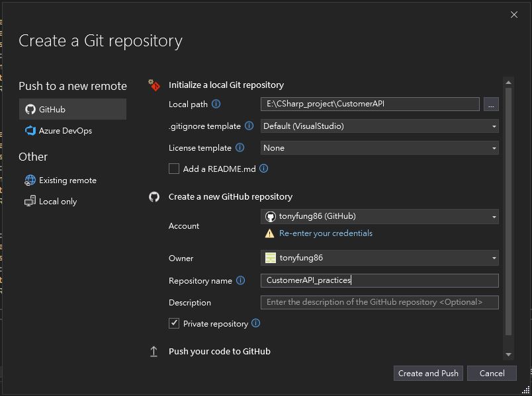532x396 pixels.
Task: Browse for local path with ellipsis button
Action: coord(490,104)
